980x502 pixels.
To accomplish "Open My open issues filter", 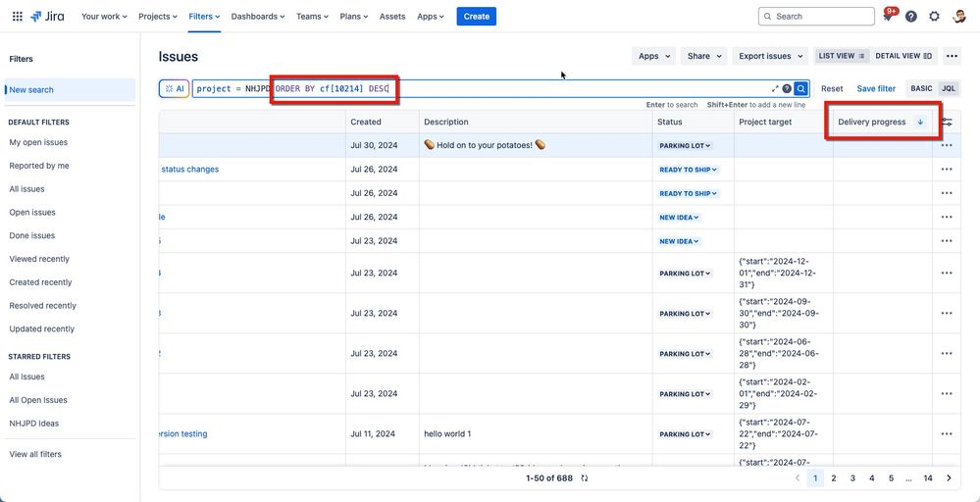I will (38, 142).
